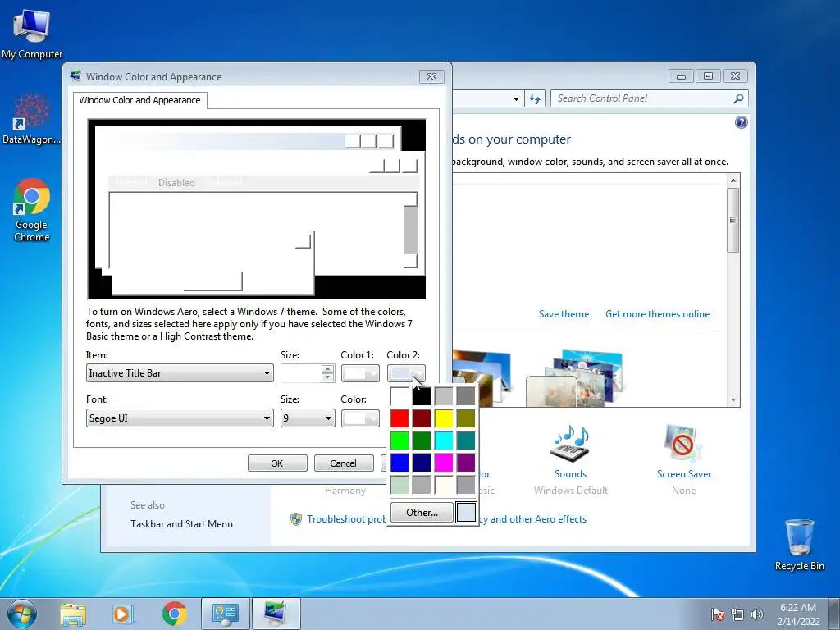Pick the cyan swatch

pyautogui.click(x=444, y=441)
